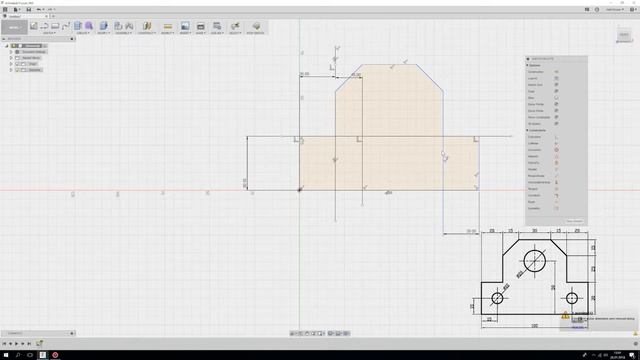Apply the Horizontal/Vertical constraint icon

(556, 182)
